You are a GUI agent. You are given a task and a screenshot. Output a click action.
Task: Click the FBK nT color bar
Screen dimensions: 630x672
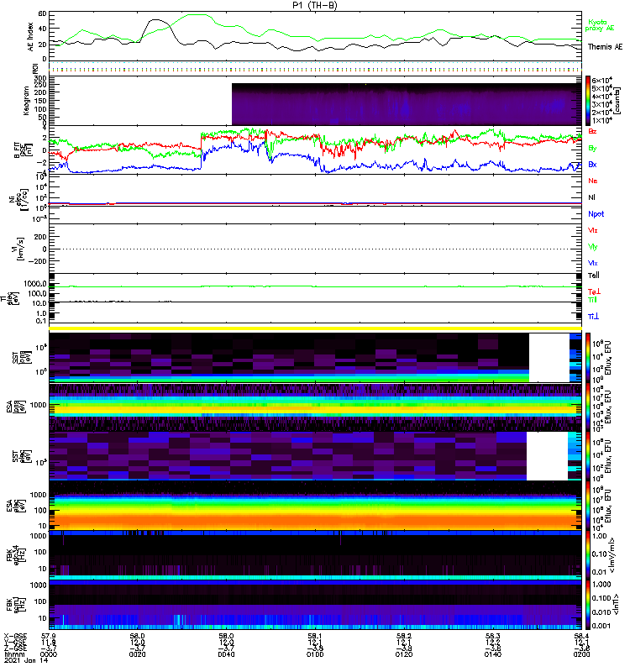pos(588,605)
